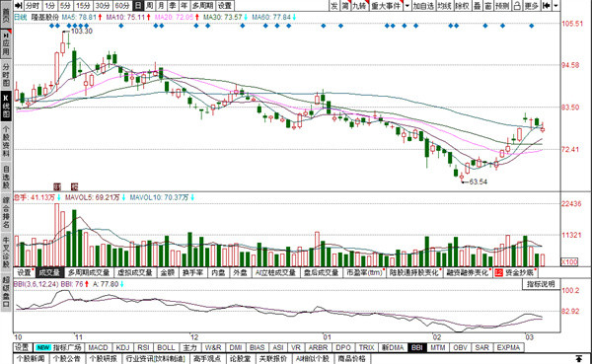Open the 个股研报 tab
The image size is (592, 364).
click(x=103, y=359)
